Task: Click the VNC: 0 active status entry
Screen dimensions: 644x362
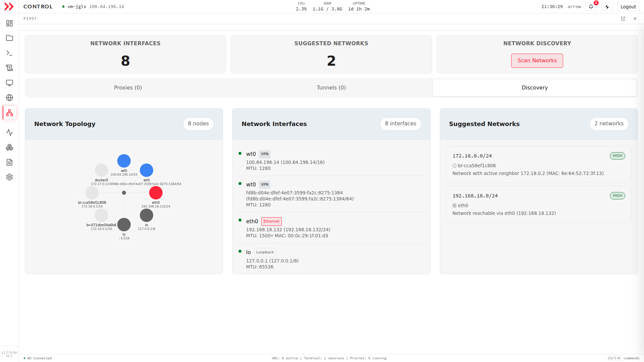Action: pos(284,358)
